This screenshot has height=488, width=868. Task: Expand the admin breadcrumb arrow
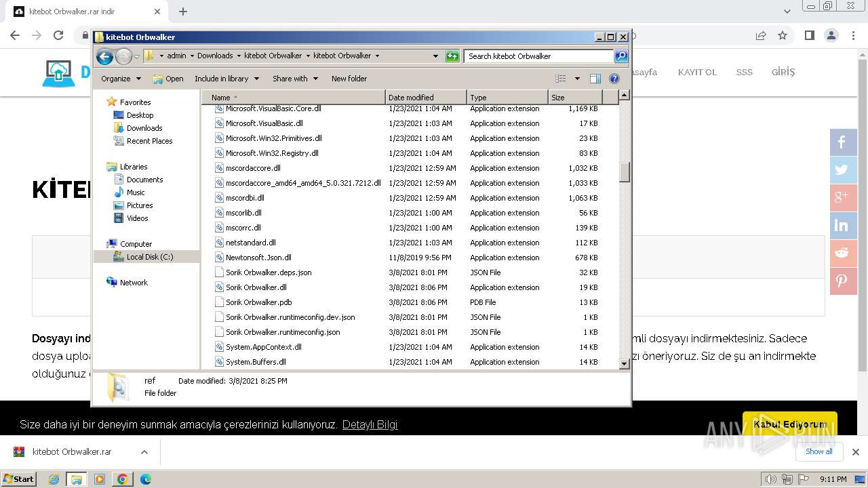[192, 56]
